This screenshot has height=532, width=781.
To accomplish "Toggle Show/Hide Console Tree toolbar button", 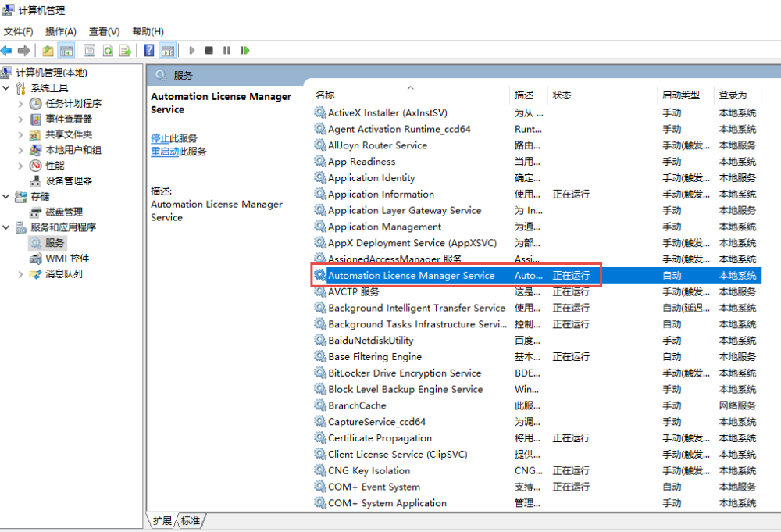I will point(66,51).
